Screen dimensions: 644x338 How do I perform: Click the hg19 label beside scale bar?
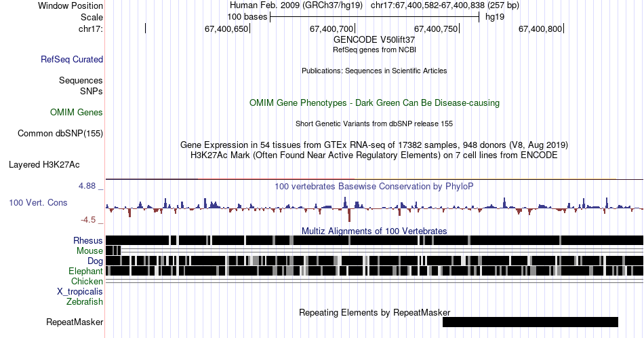pyautogui.click(x=494, y=17)
